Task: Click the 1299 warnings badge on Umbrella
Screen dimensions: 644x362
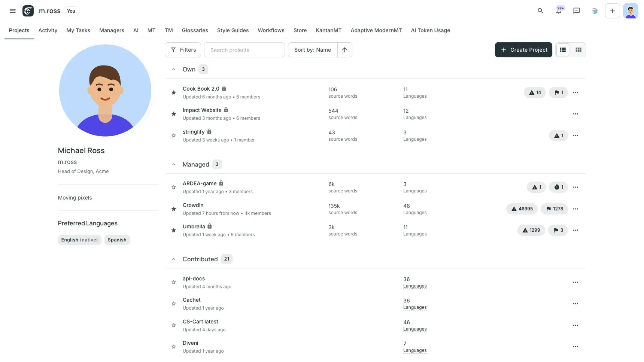Action: tap(531, 230)
